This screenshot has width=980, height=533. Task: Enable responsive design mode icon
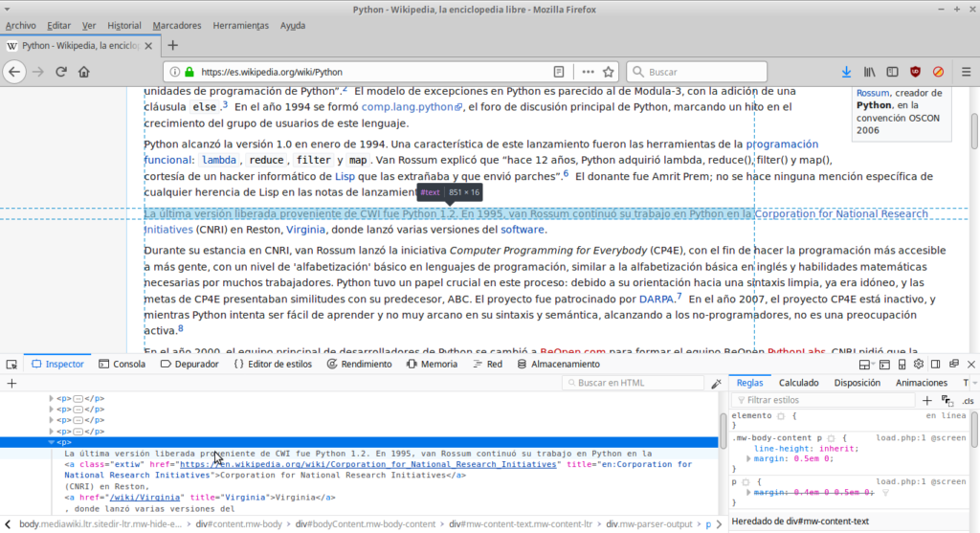902,365
